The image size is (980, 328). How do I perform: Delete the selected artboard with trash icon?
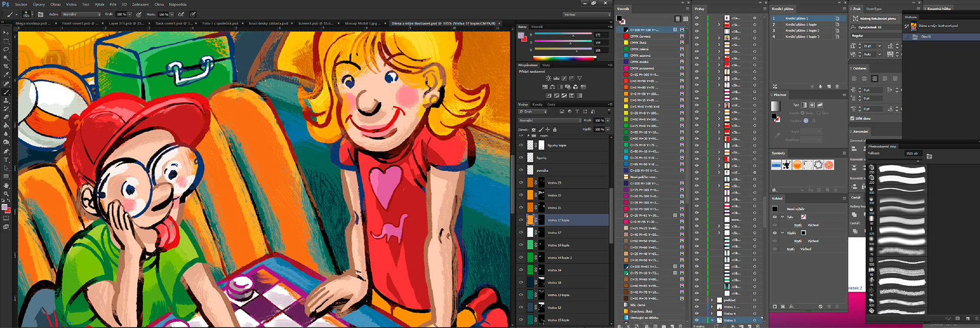[x=837, y=86]
